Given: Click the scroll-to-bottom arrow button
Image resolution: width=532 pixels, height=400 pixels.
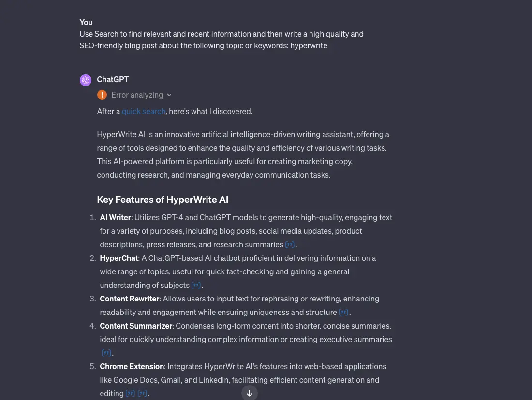Looking at the screenshot, I should coord(250,393).
